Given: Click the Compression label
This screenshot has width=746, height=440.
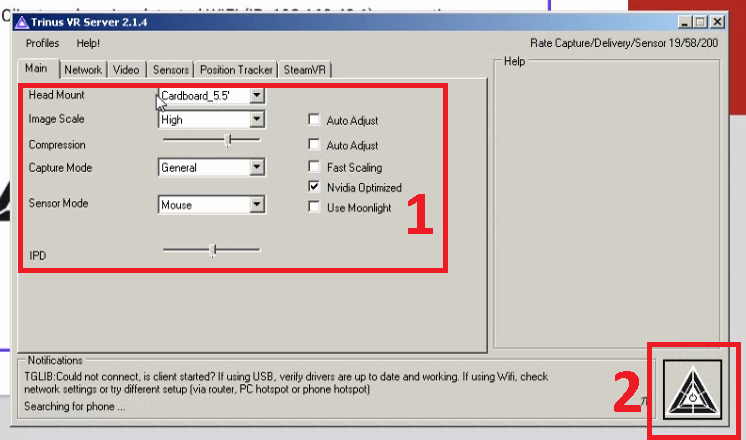Looking at the screenshot, I should tap(57, 145).
